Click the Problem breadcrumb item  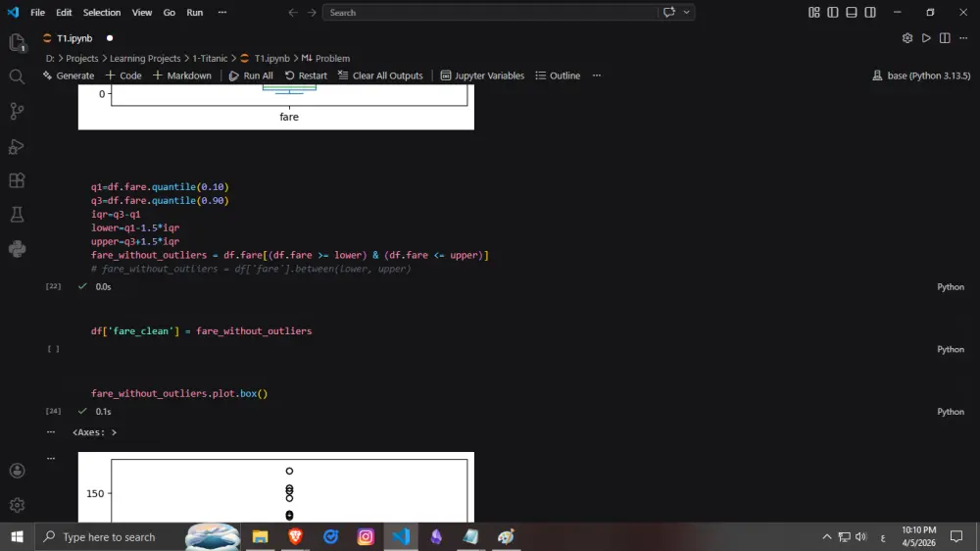click(325, 58)
